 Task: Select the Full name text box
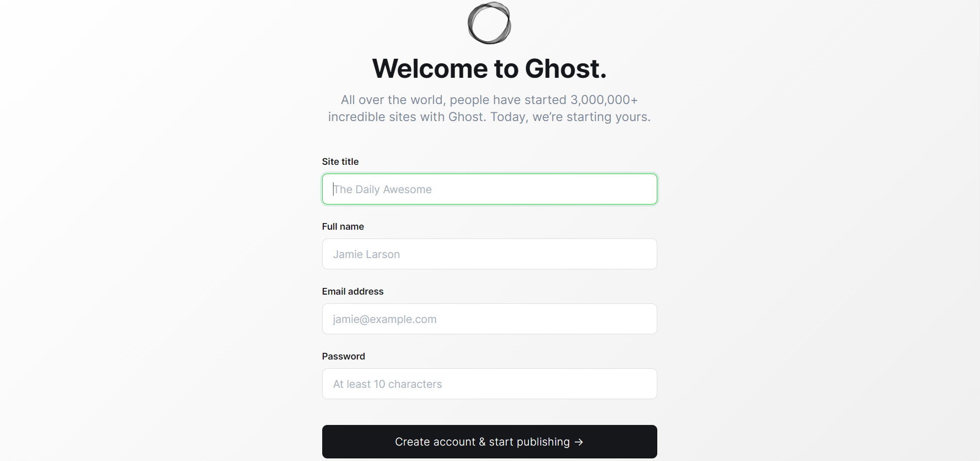click(489, 254)
